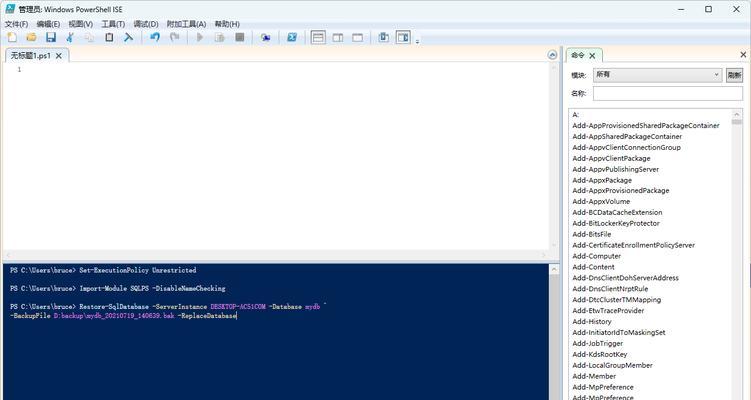Show script pane on top layout

point(318,37)
